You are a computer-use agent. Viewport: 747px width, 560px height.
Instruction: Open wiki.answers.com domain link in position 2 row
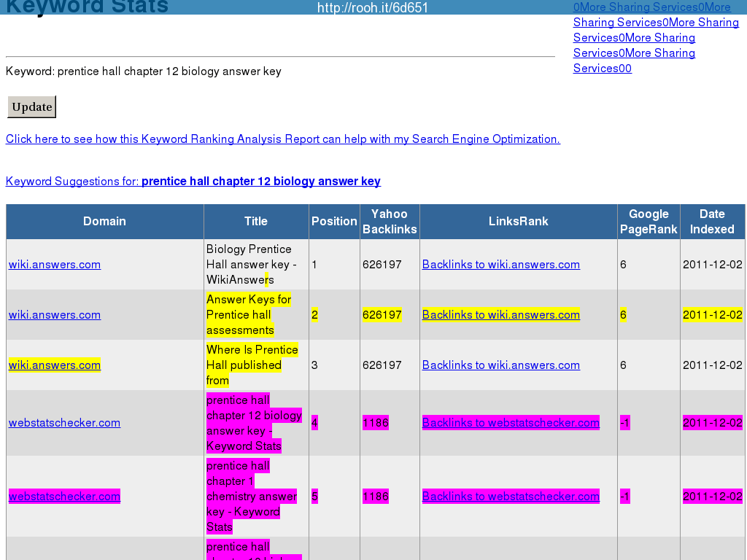tap(55, 315)
